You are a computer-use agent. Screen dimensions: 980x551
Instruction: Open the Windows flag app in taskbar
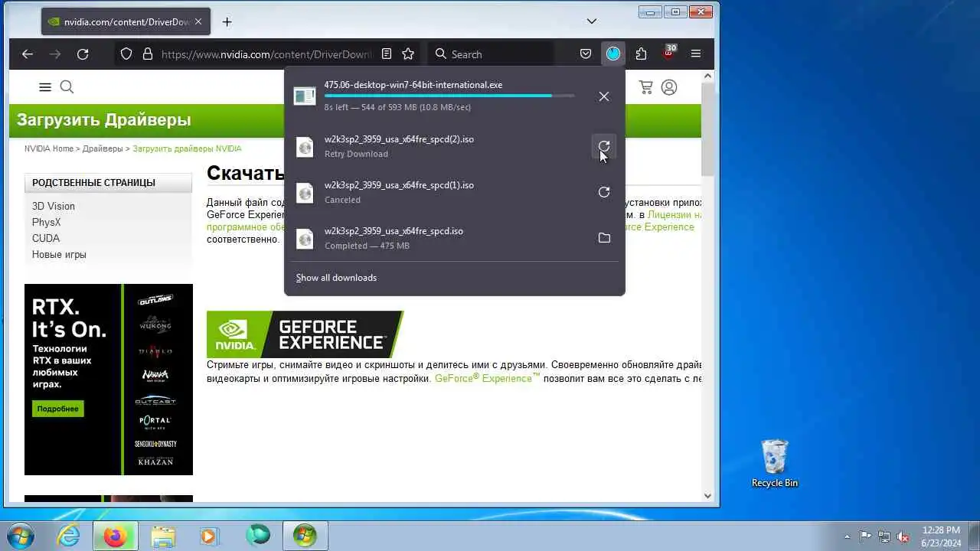pos(305,536)
